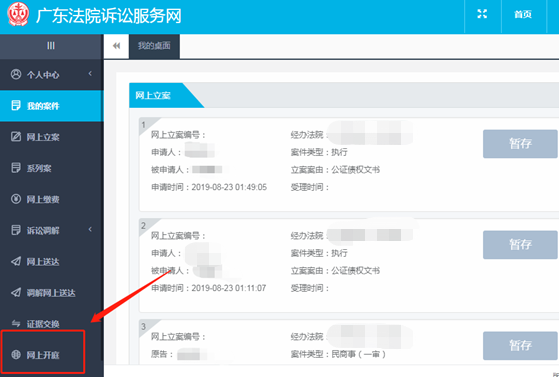Click the 网上缴费 yen icon
The image size is (559, 378).
point(16,199)
